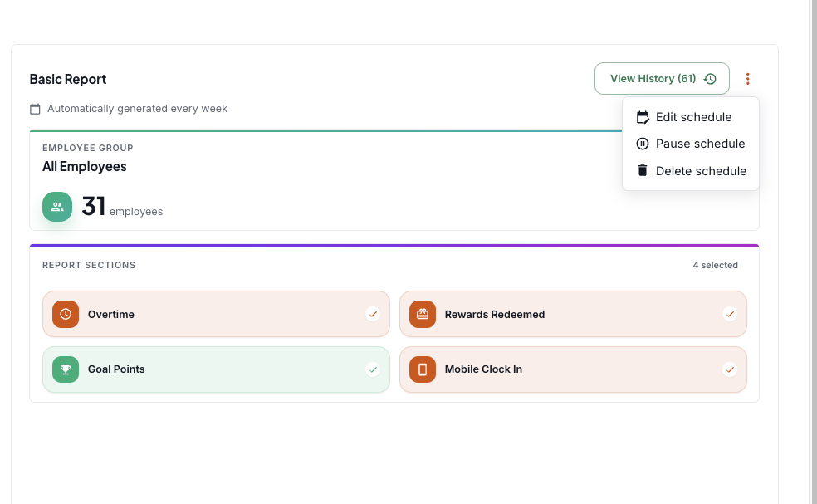Choose Pause schedule option
Screen dimensions: 817x504
tap(691, 144)
